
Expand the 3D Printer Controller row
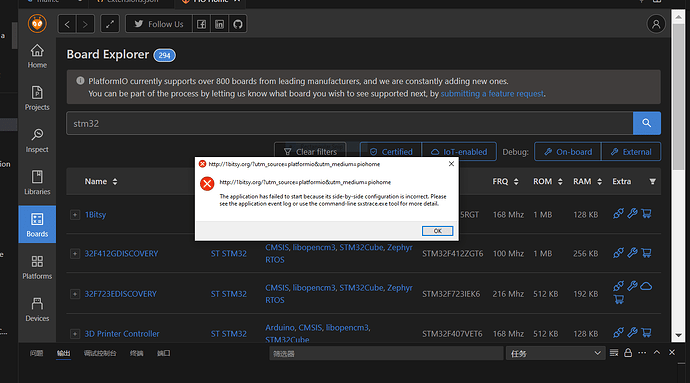[75, 334]
